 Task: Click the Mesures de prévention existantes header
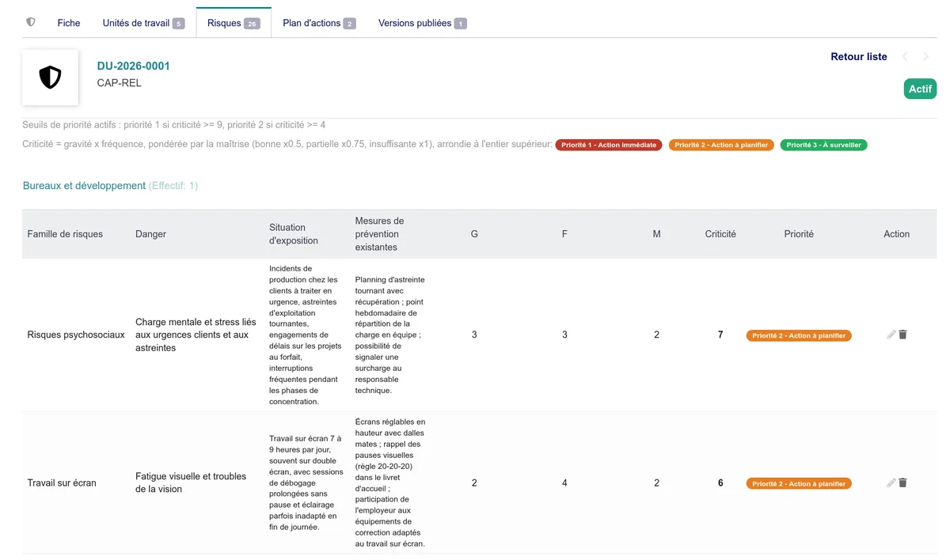point(379,234)
